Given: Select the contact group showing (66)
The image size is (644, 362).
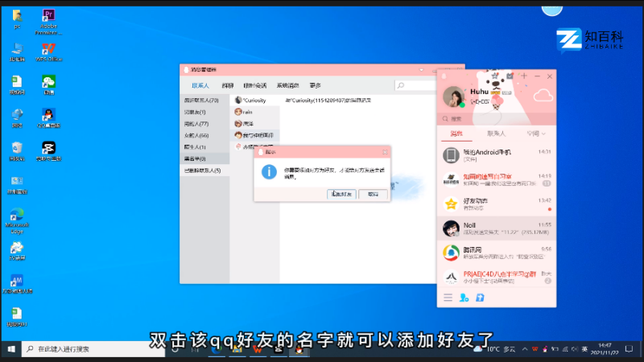Looking at the screenshot, I should [x=204, y=135].
